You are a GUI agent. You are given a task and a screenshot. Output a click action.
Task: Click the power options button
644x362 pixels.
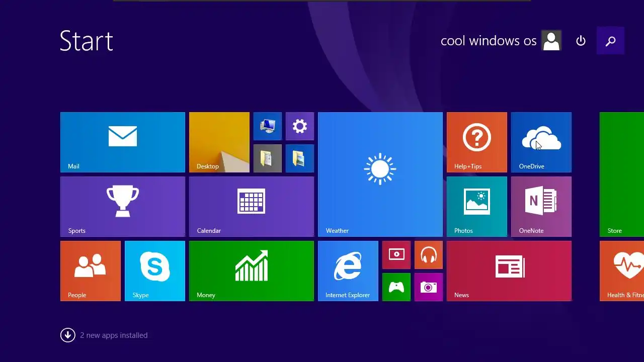pos(581,41)
